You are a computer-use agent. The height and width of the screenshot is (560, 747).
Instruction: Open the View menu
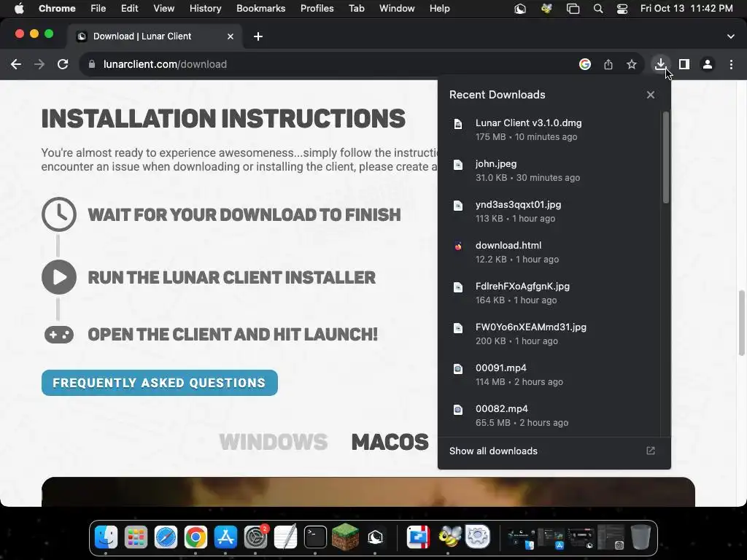(164, 9)
